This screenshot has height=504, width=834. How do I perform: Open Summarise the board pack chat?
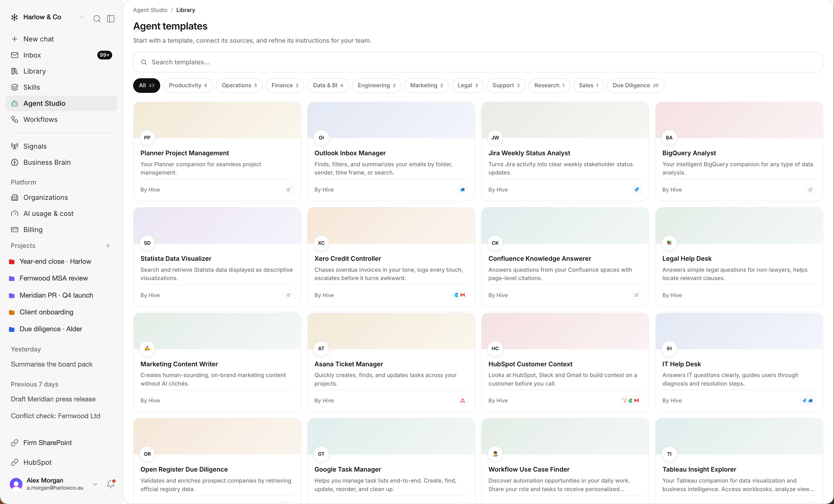(x=51, y=364)
